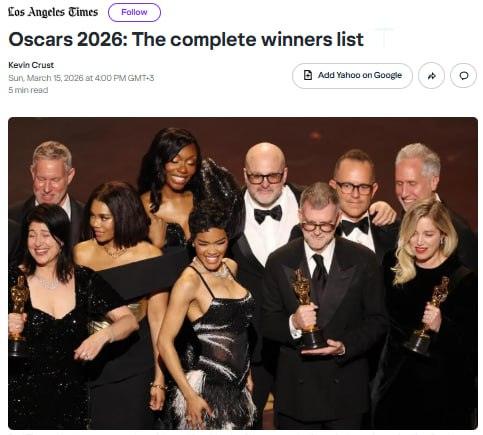Click the Oscar statuette at photo's left edge

(x=17, y=314)
